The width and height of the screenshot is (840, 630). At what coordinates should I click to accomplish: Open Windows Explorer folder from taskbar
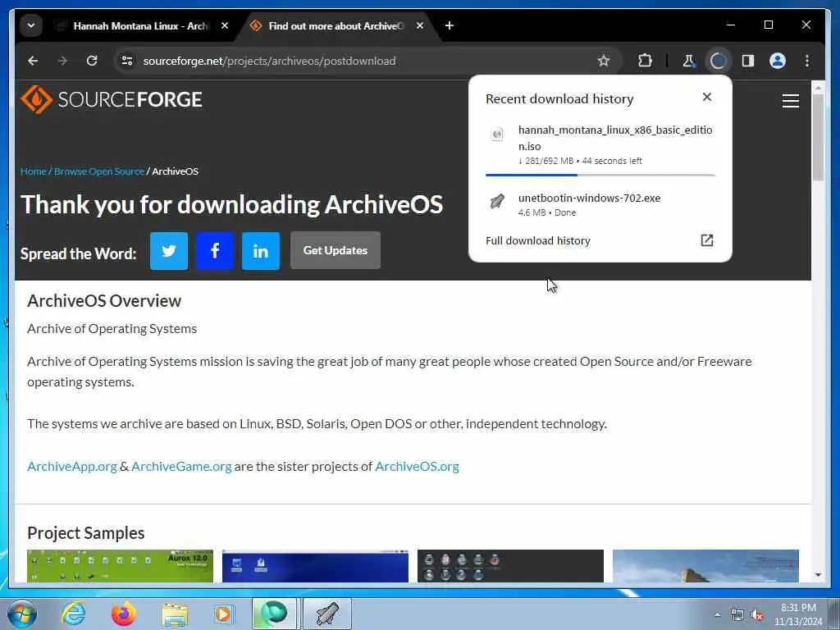175,614
